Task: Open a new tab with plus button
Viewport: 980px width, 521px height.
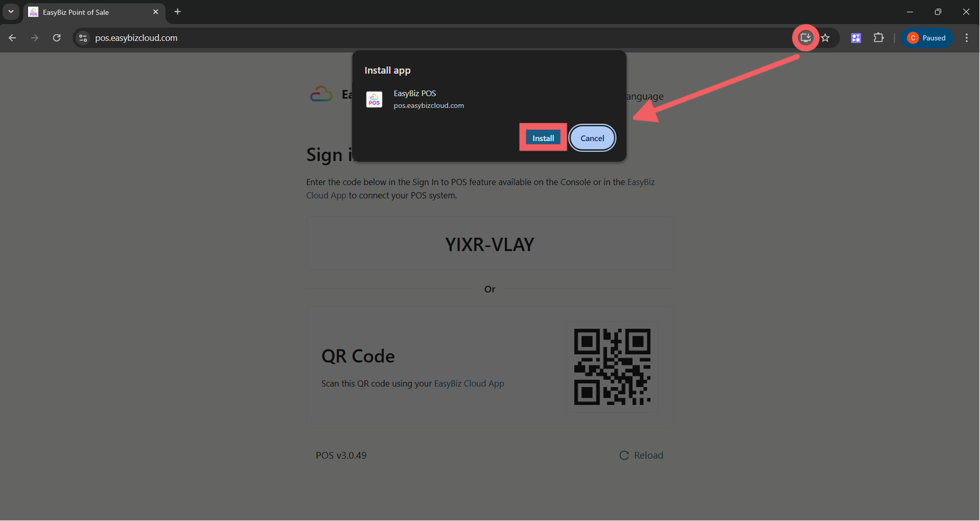Action: tap(178, 12)
